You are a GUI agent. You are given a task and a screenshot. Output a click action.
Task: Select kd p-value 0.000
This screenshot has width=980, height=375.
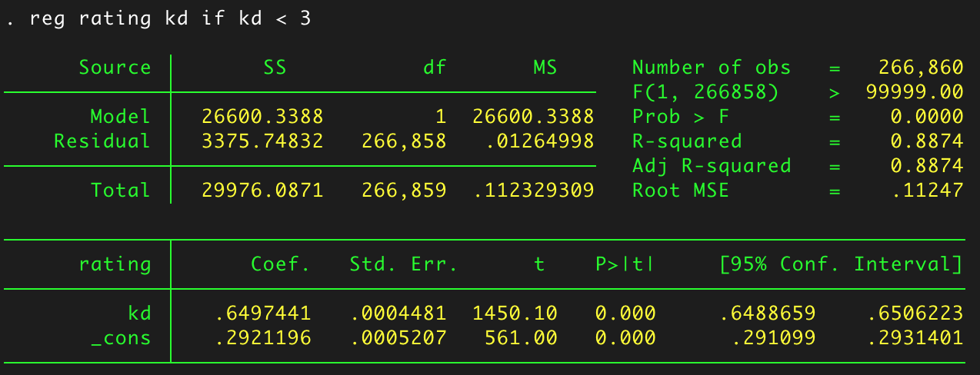(x=625, y=314)
